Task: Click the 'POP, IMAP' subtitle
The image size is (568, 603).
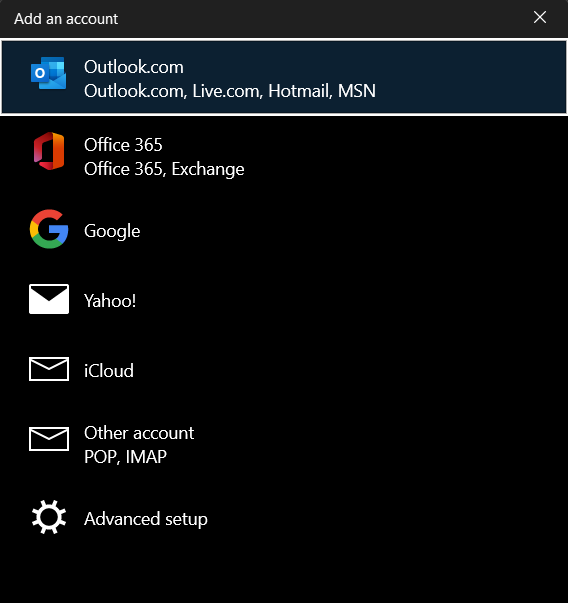Action: click(x=125, y=457)
